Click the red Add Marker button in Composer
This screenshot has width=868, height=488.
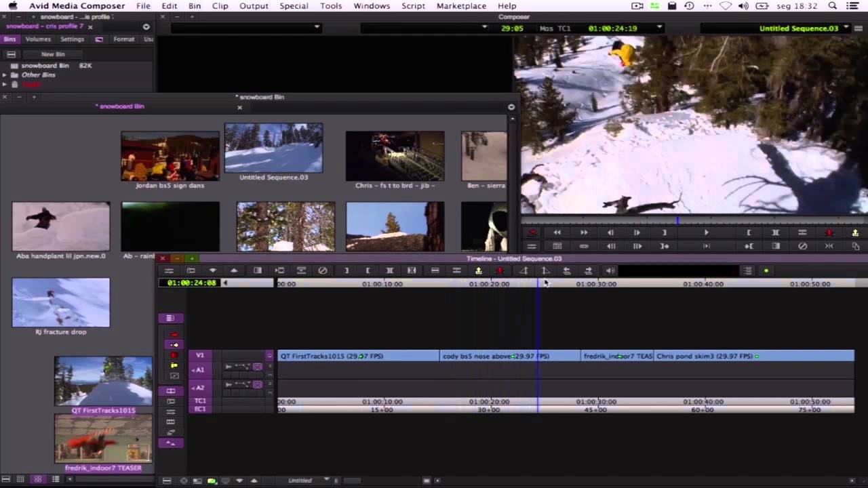[532, 232]
